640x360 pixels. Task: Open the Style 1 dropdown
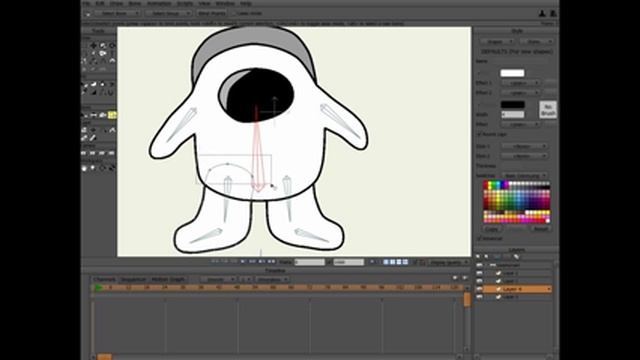pyautogui.click(x=524, y=146)
